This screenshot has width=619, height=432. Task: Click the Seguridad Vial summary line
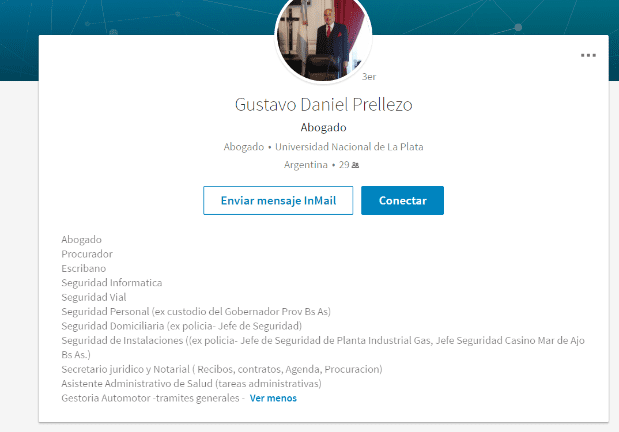pyautogui.click(x=95, y=297)
